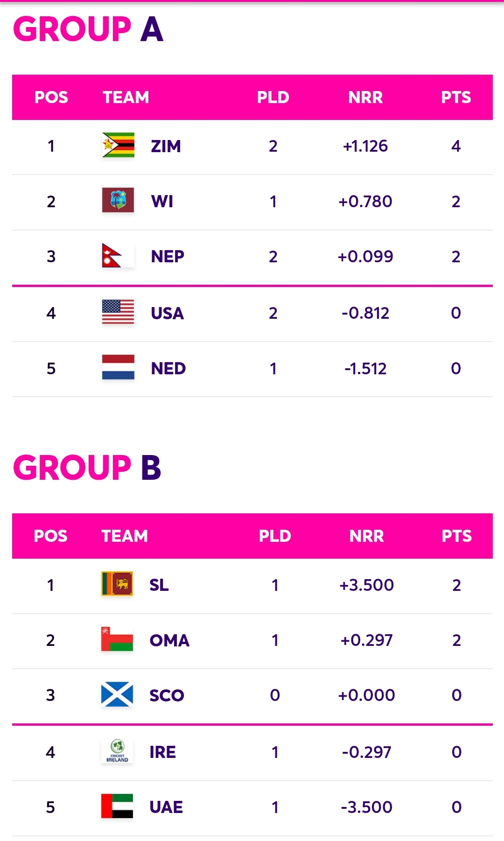This screenshot has height=841, width=504.
Task: Click the Sri Lanka flag icon
Action: point(117,584)
